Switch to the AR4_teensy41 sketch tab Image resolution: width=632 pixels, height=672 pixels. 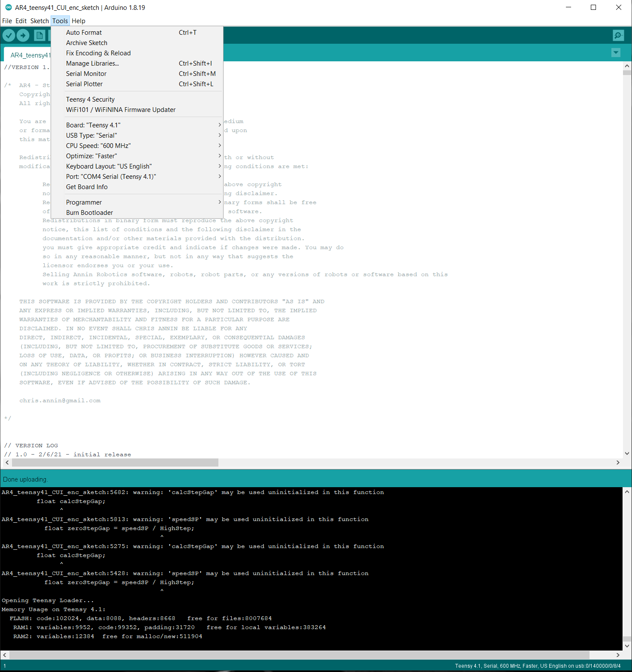point(28,55)
